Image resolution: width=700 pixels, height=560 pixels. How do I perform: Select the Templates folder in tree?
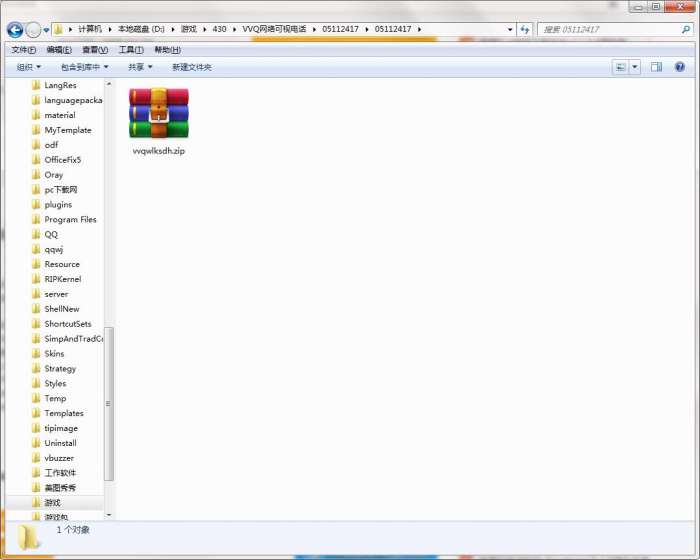(x=58, y=414)
